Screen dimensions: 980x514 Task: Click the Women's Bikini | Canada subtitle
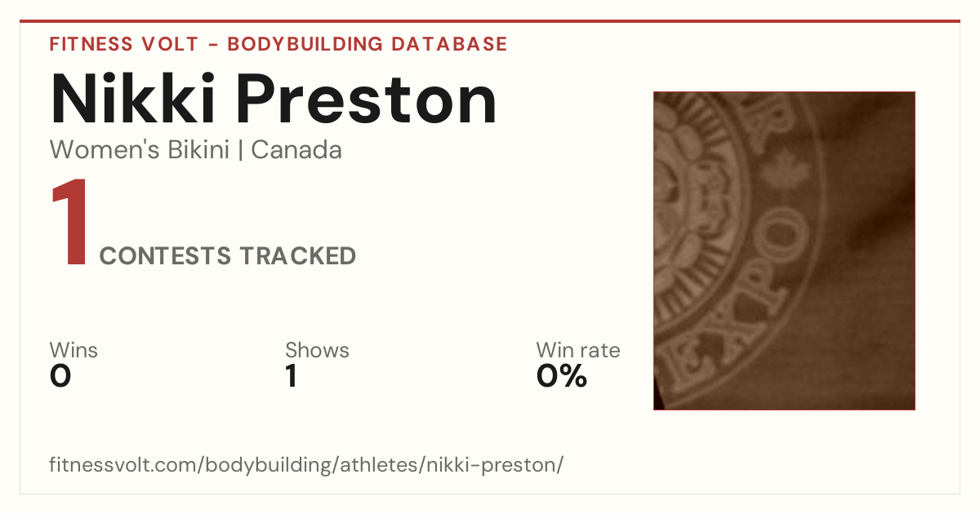click(x=196, y=150)
